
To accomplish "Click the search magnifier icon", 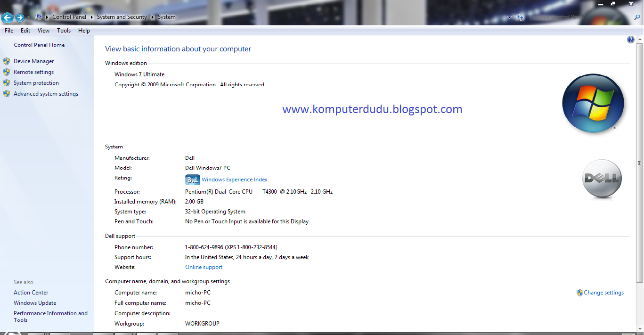I will tap(637, 17).
